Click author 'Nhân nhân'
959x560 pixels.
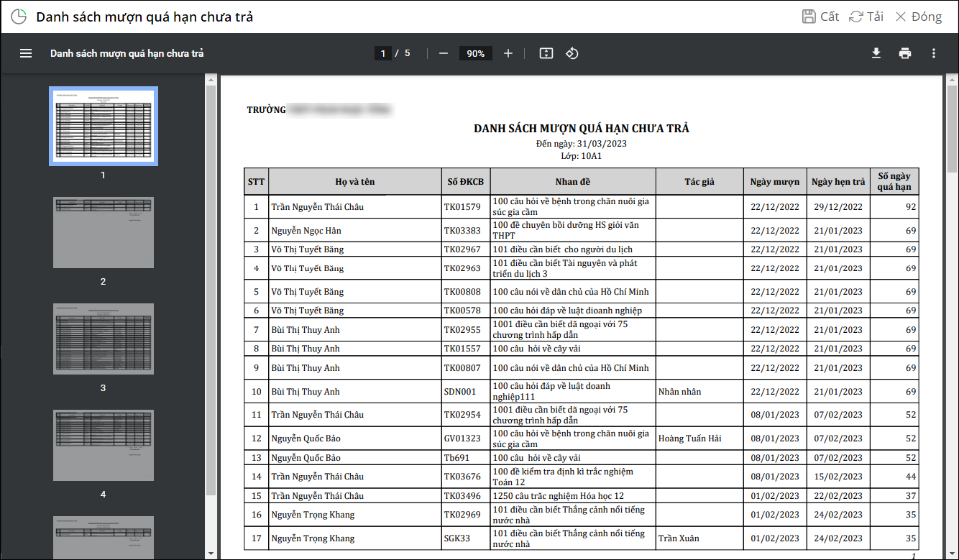tap(679, 392)
